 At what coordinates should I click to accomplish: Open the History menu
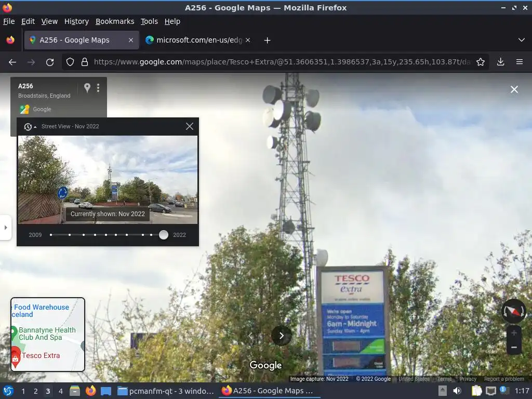pos(77,21)
